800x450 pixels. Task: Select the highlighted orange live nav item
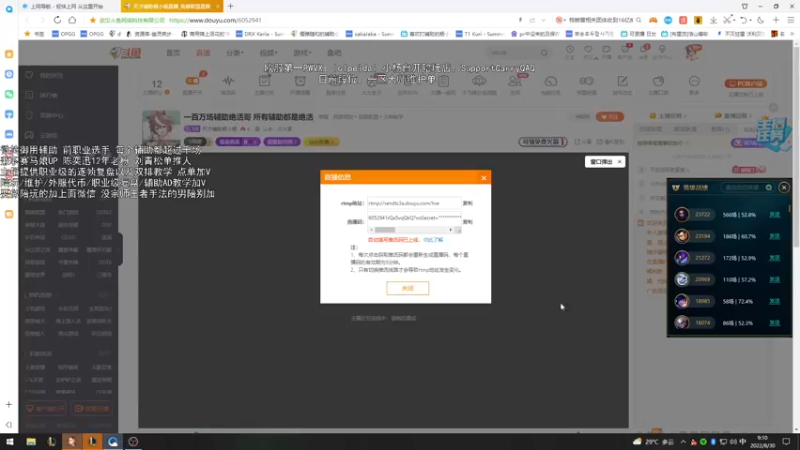pyautogui.click(x=203, y=53)
